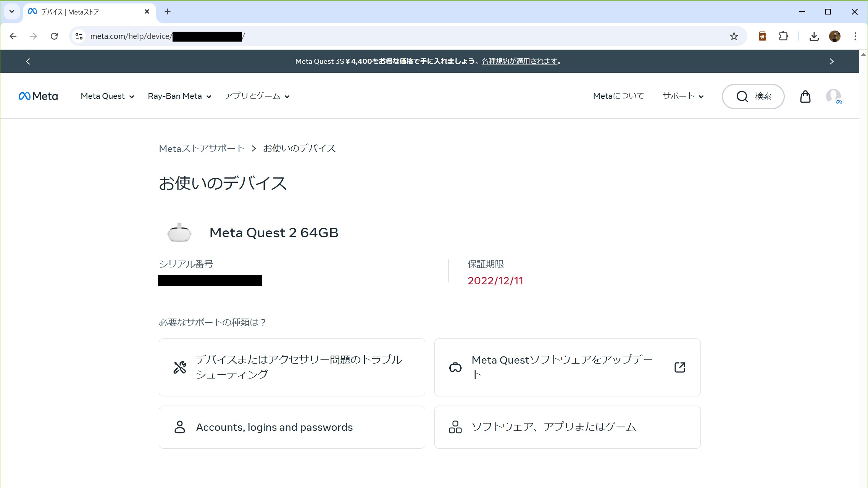The height and width of the screenshot is (488, 868).
Task: Go to Meta logo home
Action: (38, 96)
